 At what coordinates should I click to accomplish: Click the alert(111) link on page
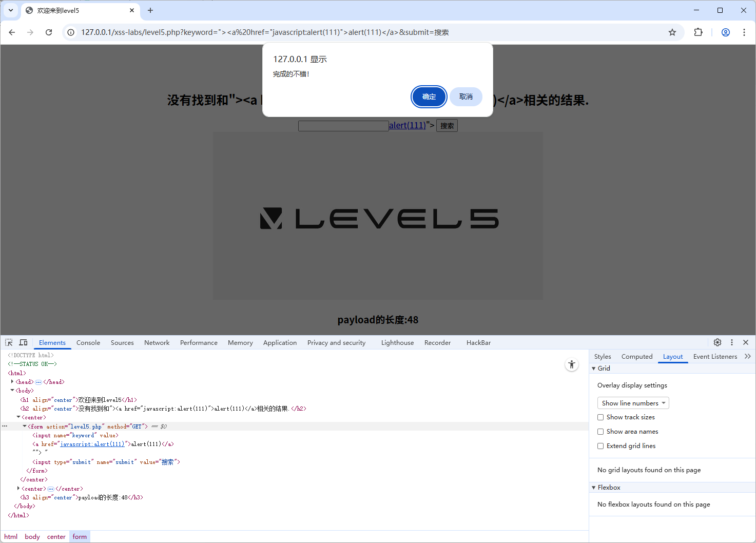click(x=408, y=125)
